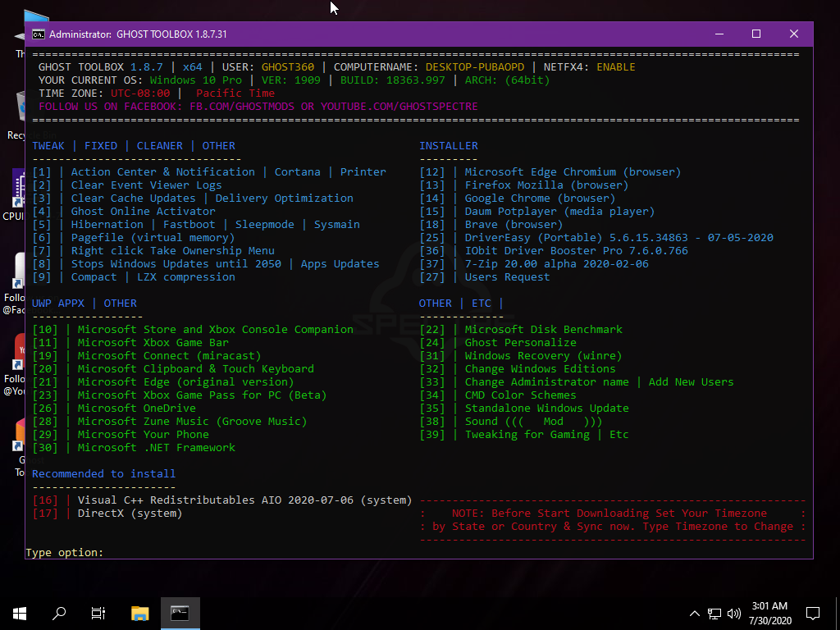Click cmd icon in window title bar
Image resolution: width=840 pixels, height=630 pixels.
pos(38,34)
